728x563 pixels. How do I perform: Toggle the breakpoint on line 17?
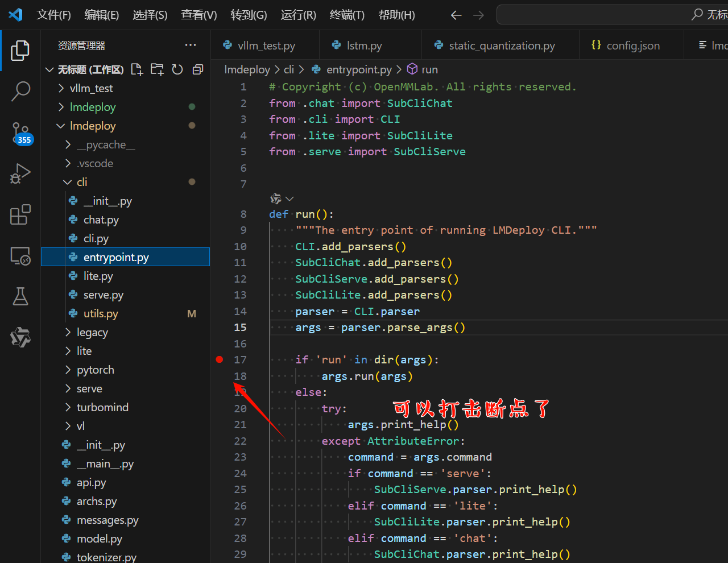220,359
